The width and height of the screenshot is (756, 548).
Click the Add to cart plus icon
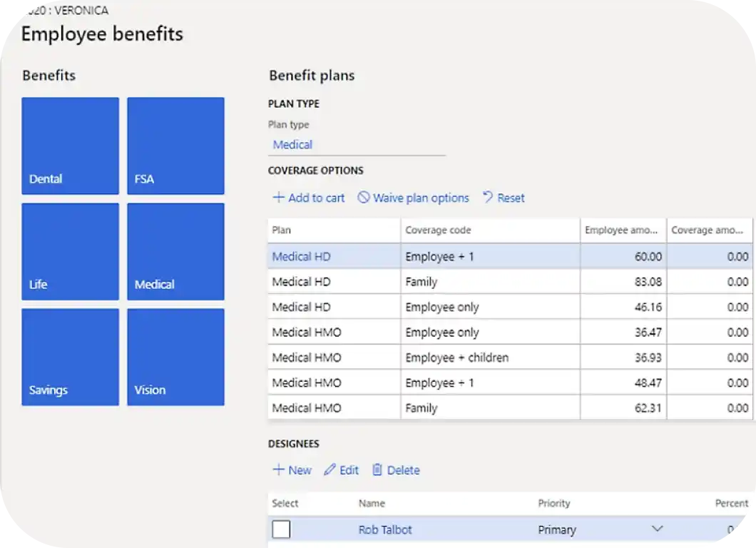[277, 198]
